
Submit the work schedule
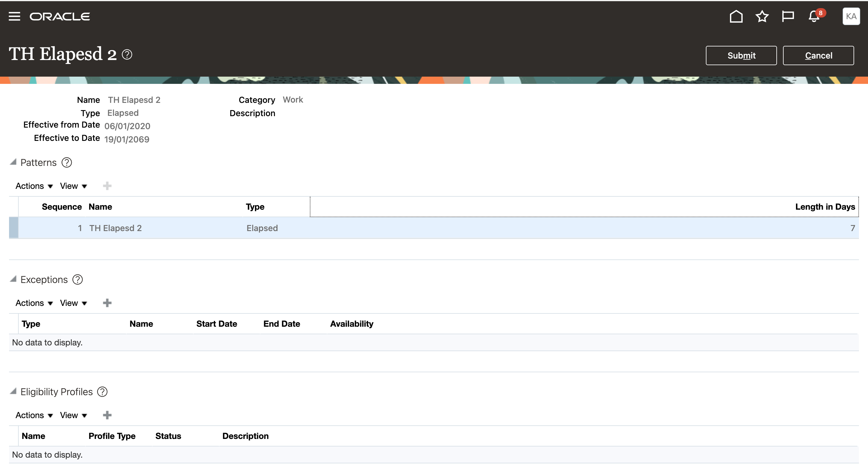[x=741, y=56]
